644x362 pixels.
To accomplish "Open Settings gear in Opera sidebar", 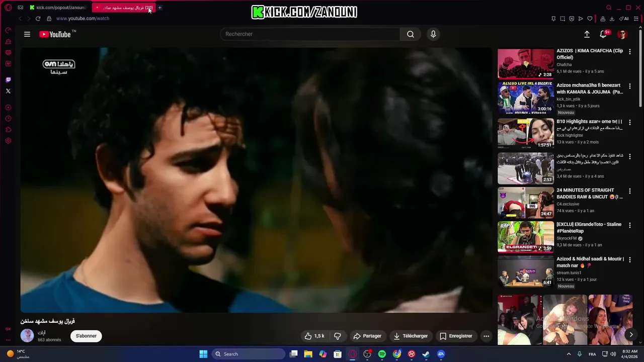I will coord(8,141).
